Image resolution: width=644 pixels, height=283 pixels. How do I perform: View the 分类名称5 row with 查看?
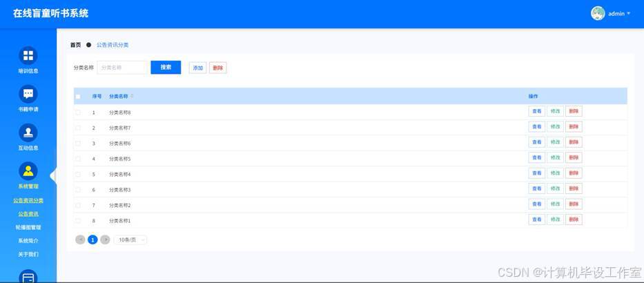click(537, 158)
